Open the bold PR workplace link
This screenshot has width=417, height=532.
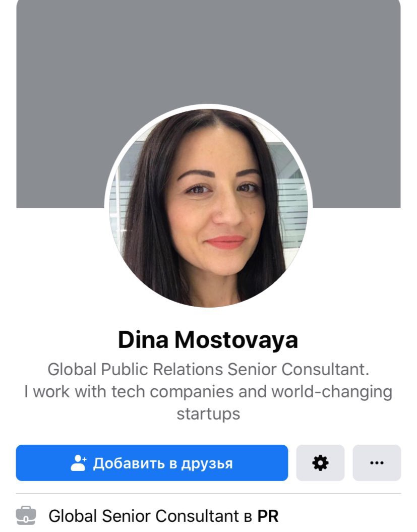pyautogui.click(x=268, y=516)
